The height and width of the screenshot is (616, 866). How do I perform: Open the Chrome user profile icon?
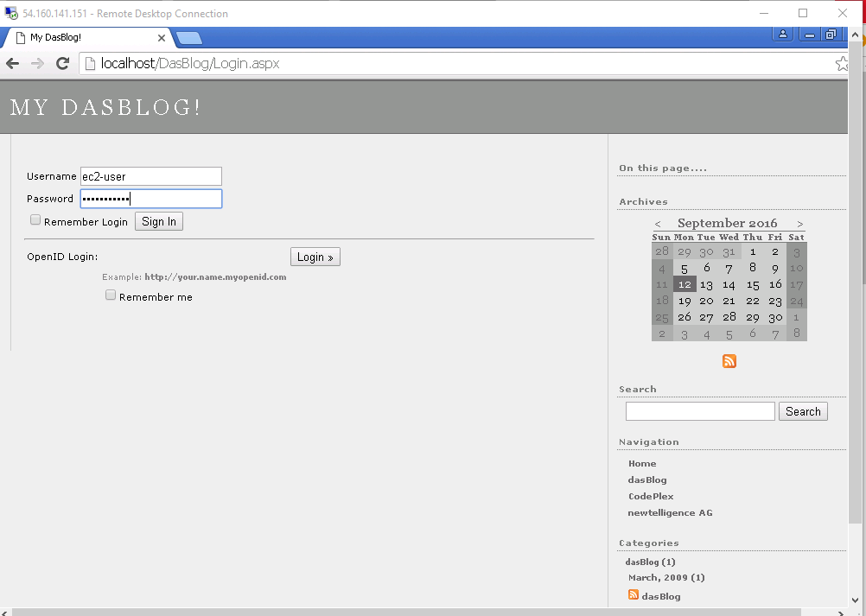pos(783,35)
